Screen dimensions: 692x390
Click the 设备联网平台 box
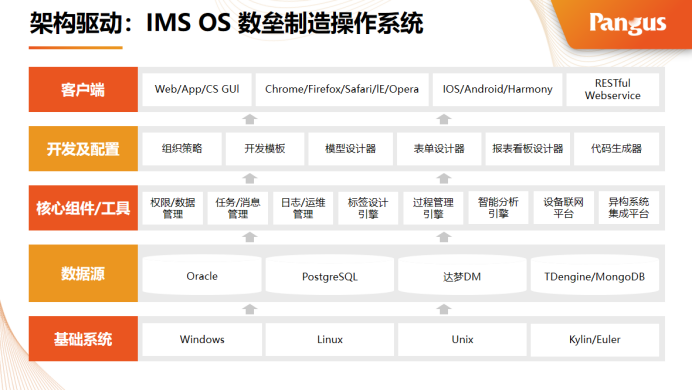564,208
